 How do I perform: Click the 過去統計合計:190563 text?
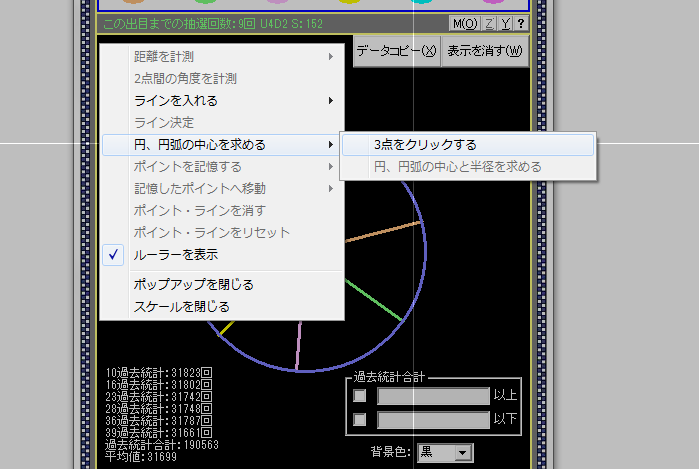pos(162,444)
